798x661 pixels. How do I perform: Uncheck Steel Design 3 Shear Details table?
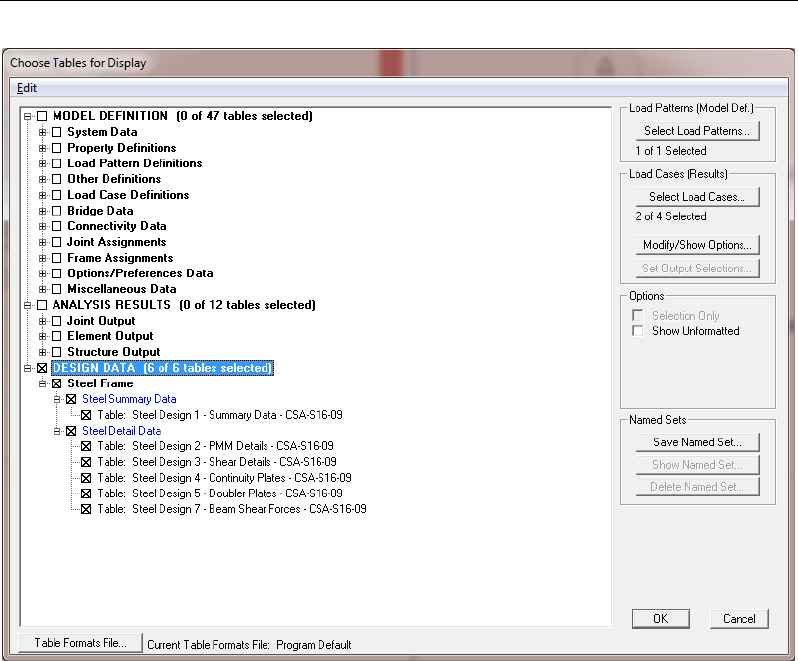coord(86,462)
